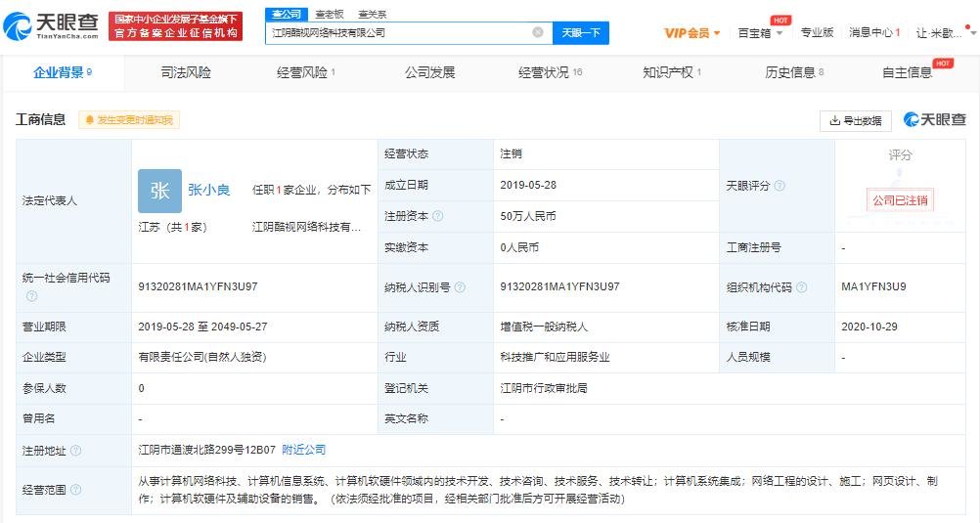Click the 营业期限 value 2019-05-28 至 2049-05-27
Screen dimensions: 980x523
202,327
